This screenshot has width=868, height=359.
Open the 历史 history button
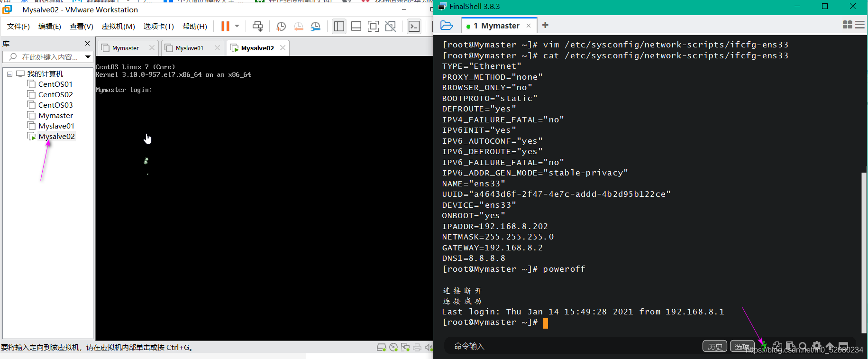click(715, 347)
